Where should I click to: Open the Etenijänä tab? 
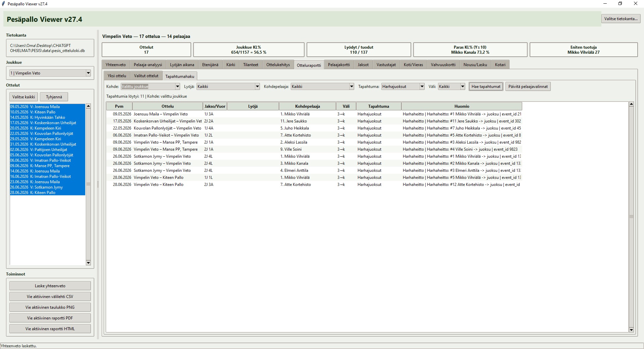point(210,65)
